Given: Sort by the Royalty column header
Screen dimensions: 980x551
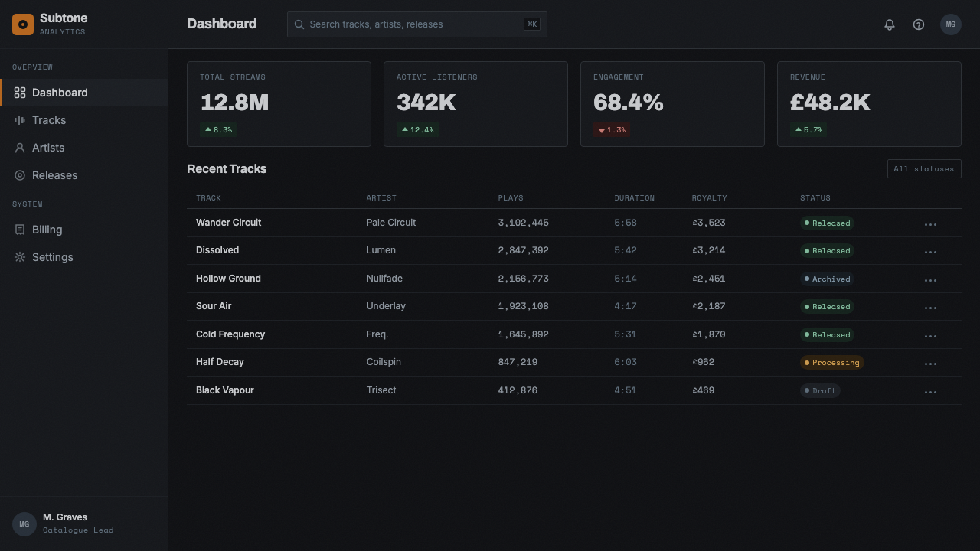Looking at the screenshot, I should point(709,198).
